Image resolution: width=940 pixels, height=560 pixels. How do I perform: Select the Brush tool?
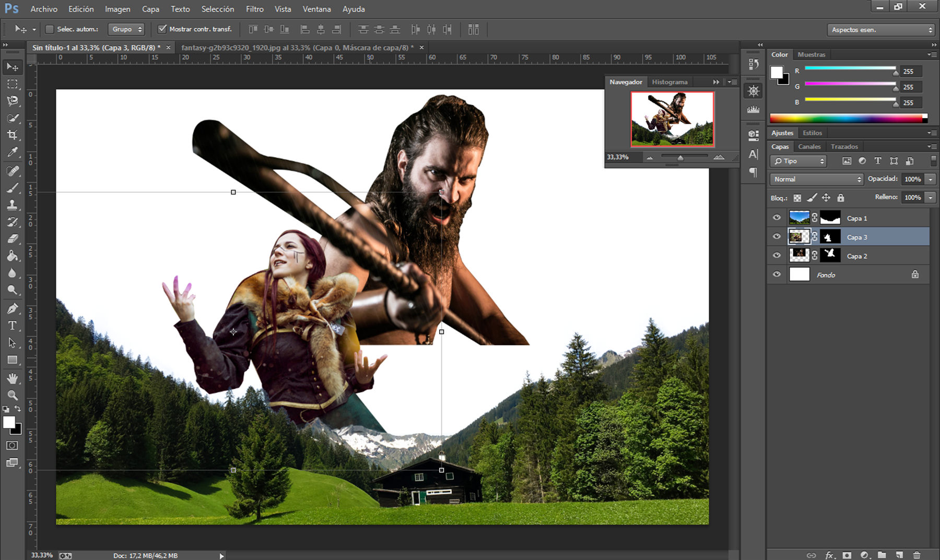[13, 188]
